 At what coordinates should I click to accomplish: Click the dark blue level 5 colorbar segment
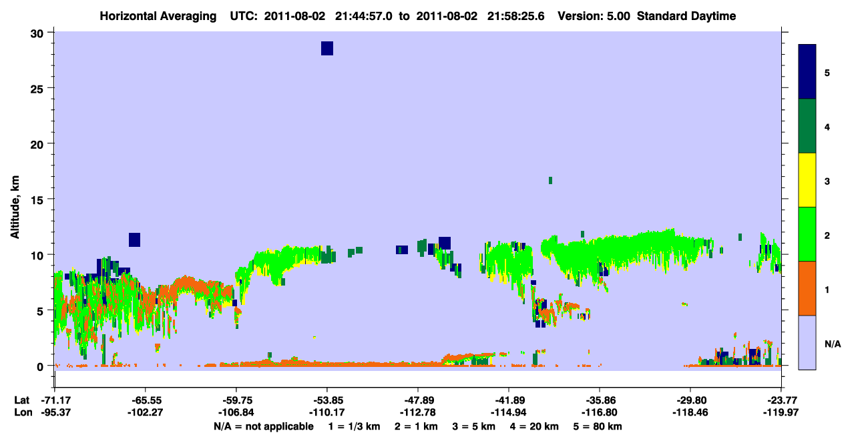click(807, 72)
